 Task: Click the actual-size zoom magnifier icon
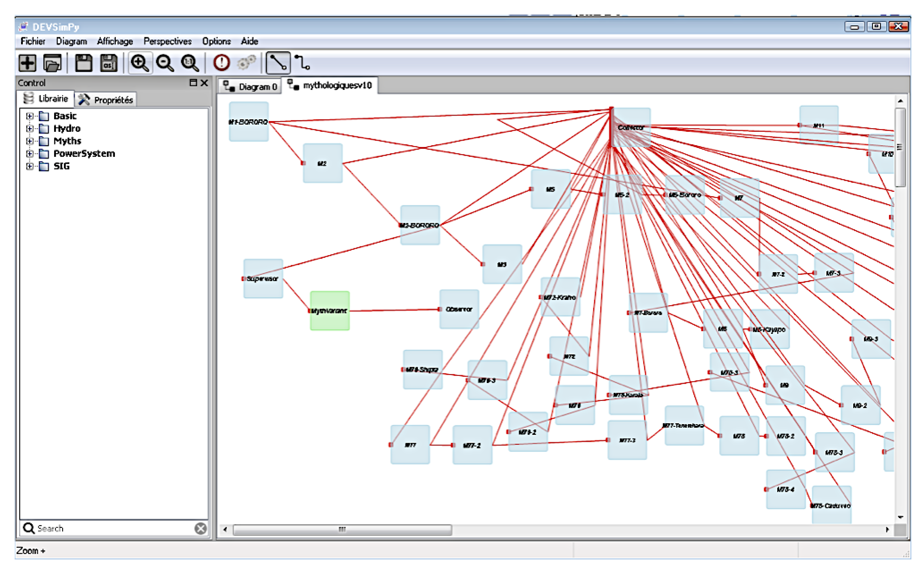tap(190, 63)
